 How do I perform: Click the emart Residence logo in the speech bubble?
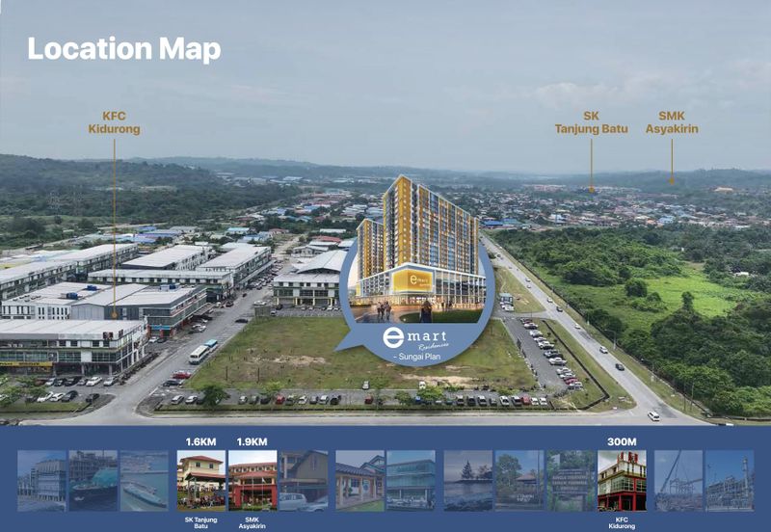tap(414, 339)
